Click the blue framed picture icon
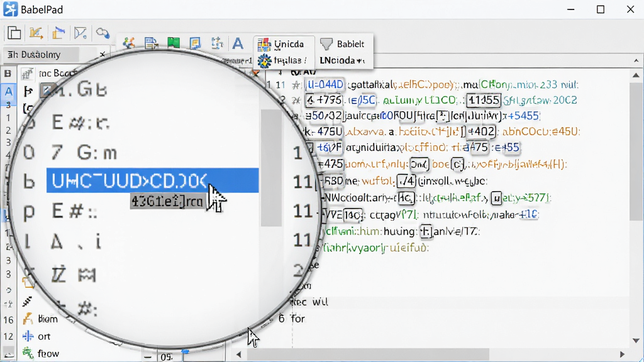644x362 pixels. point(195,43)
